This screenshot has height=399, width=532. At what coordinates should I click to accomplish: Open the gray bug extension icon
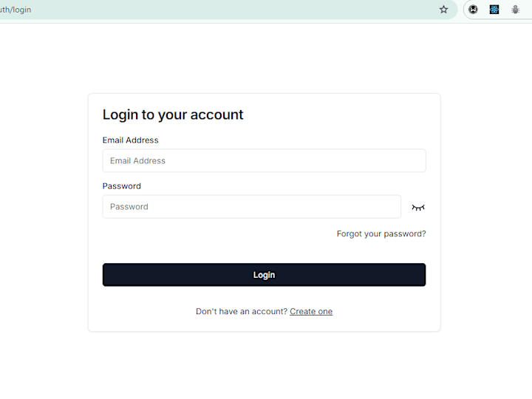(x=516, y=10)
